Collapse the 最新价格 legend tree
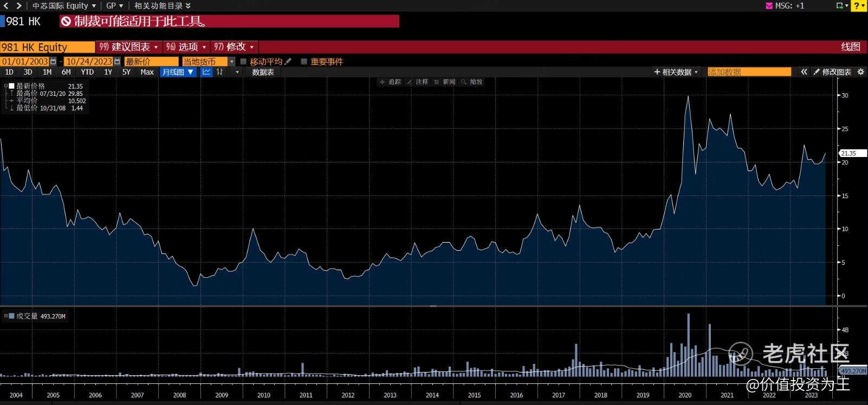This screenshot has width=868, height=405. click(6, 86)
